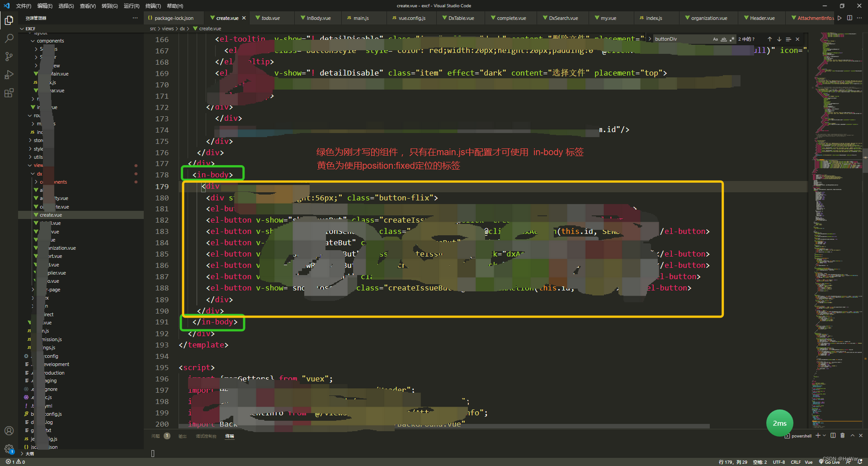Switch to the 调试控制台 panel tab
This screenshot has width=868, height=466.
206,436
